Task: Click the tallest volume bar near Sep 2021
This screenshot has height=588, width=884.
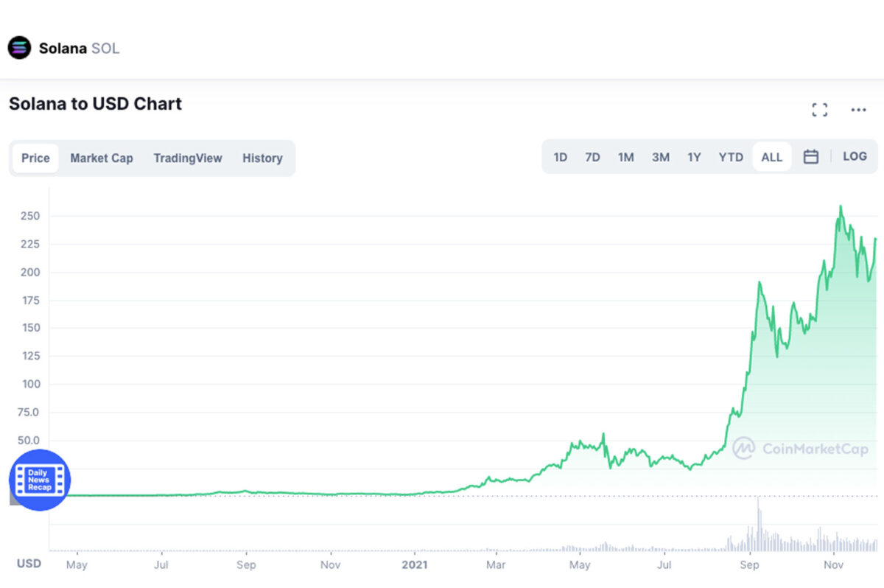Action: click(757, 524)
